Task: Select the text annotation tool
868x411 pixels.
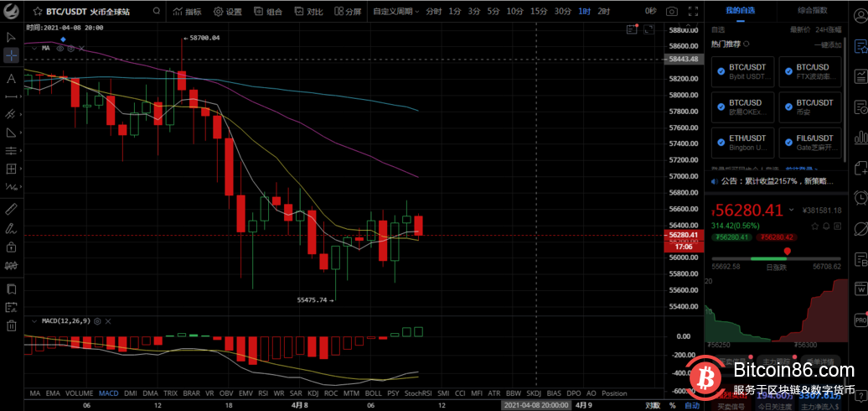Action: (x=11, y=78)
